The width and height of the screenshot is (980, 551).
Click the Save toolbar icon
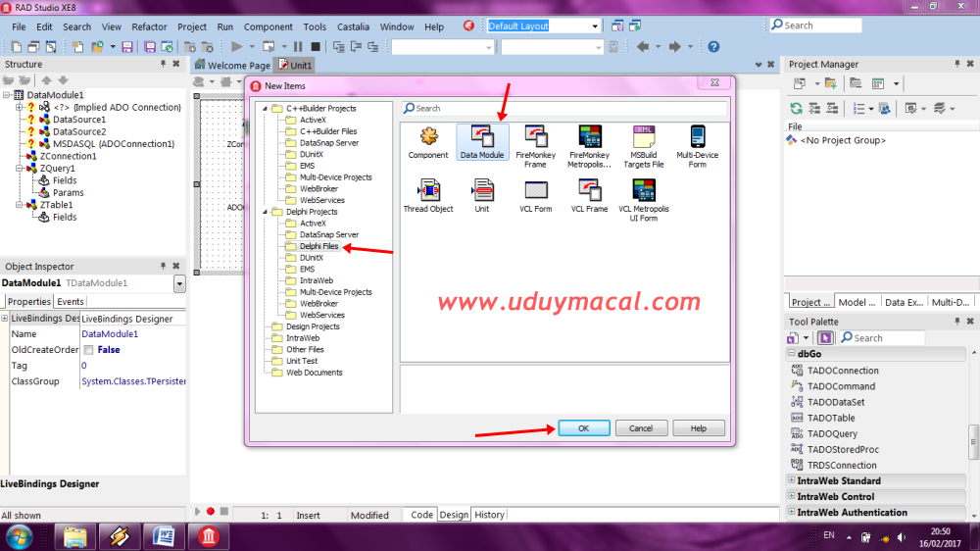[126, 46]
